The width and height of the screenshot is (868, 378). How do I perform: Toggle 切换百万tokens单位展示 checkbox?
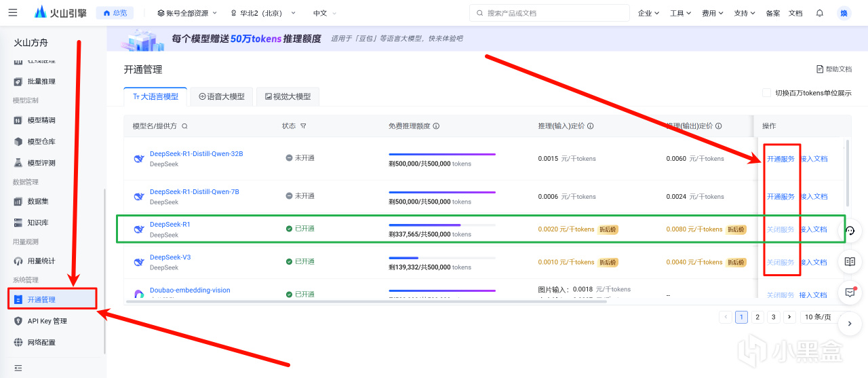point(766,94)
